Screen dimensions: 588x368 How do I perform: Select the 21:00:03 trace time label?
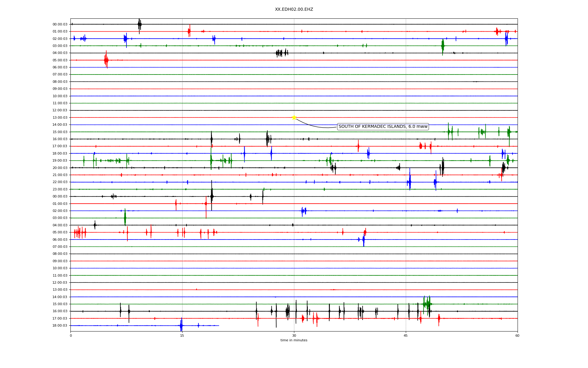[x=60, y=175]
